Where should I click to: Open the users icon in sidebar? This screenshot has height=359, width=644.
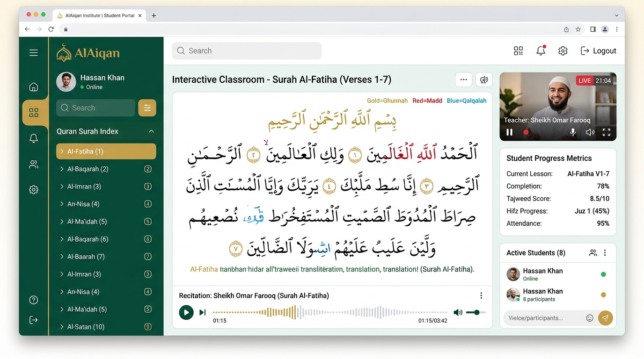34,164
